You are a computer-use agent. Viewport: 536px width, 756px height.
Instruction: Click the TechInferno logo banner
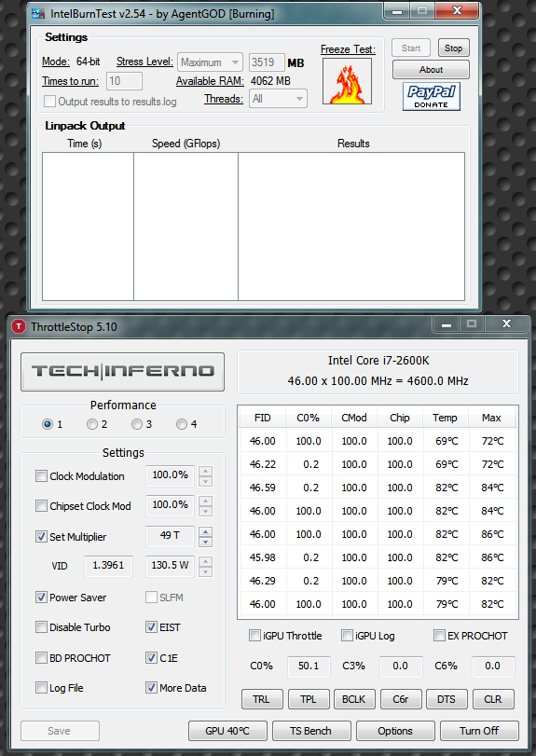[x=122, y=371]
